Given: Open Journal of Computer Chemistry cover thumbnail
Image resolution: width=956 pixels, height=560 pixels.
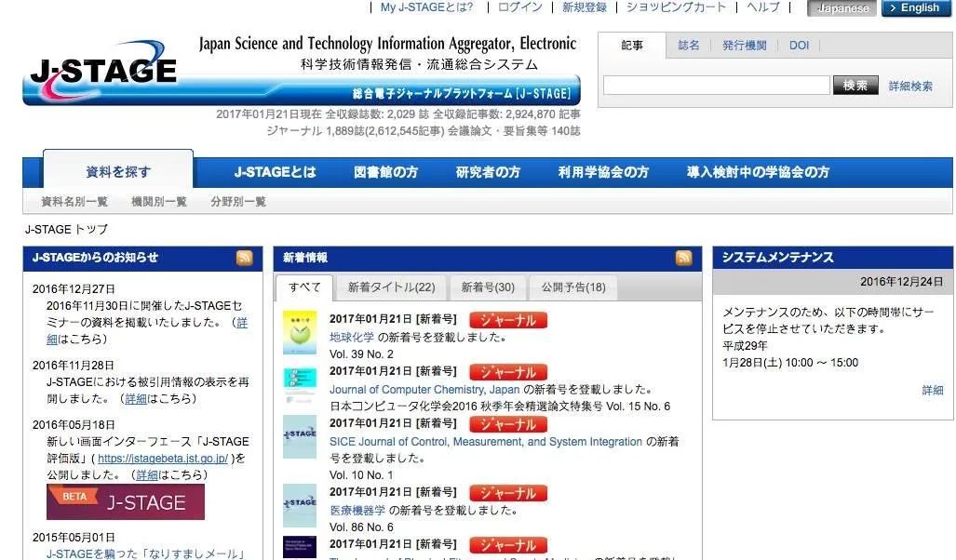Looking at the screenshot, I should point(300,385).
